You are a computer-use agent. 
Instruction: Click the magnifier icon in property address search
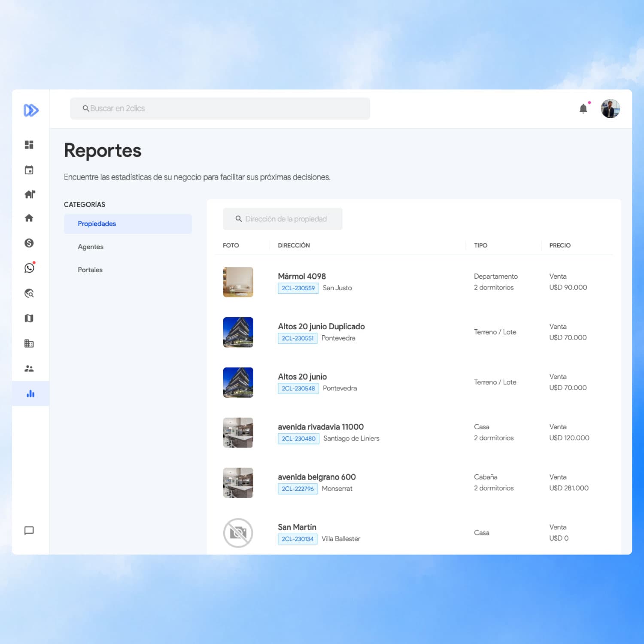point(239,219)
